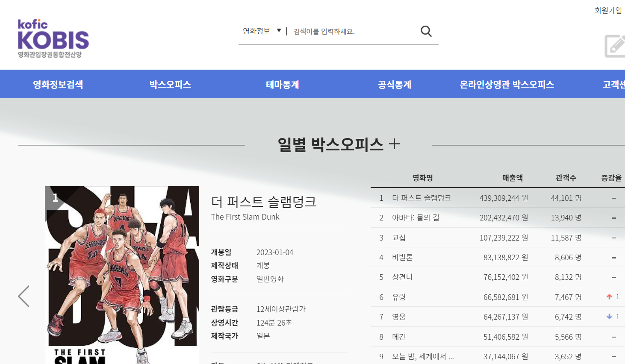625x364 pixels.
Task: Show previous movie with left arrow
Action: tap(24, 296)
